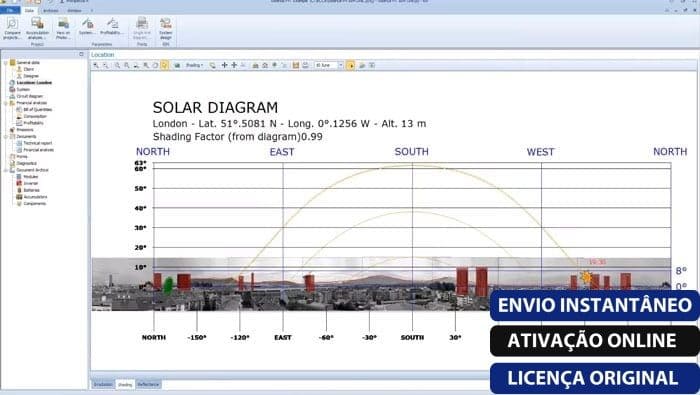Open Profitability parameters in the ribbon
This screenshot has width=700, height=395.
[112, 26]
